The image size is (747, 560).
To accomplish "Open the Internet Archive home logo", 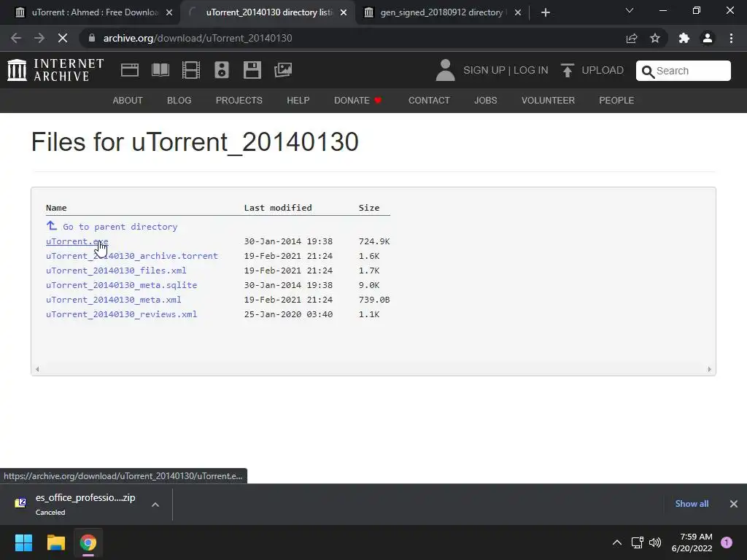I will point(55,70).
